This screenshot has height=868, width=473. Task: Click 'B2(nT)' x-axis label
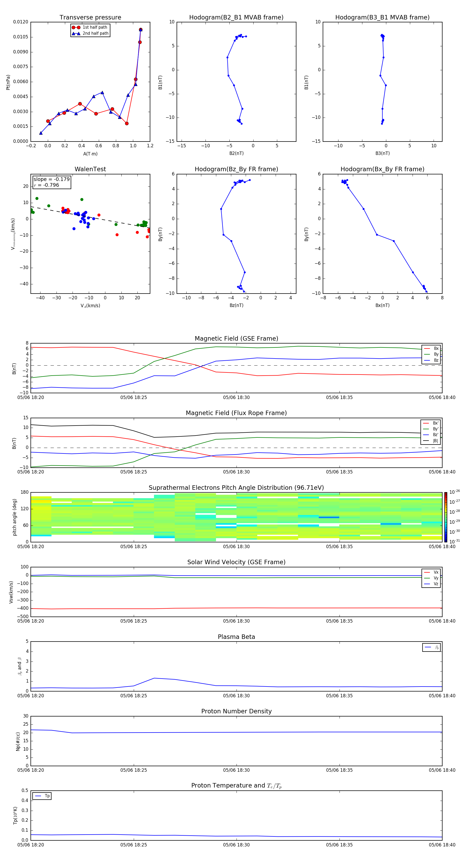point(236,154)
